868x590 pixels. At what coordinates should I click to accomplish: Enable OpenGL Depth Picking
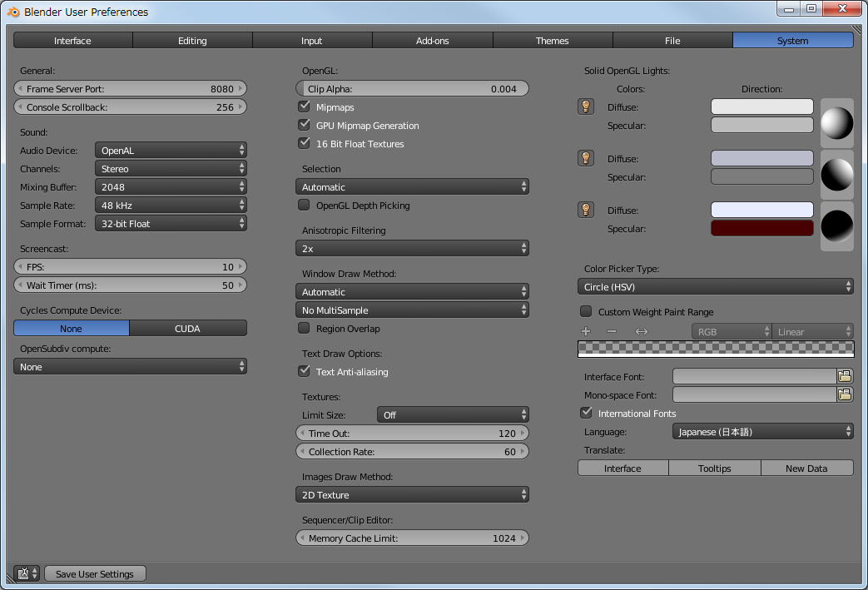(304, 205)
